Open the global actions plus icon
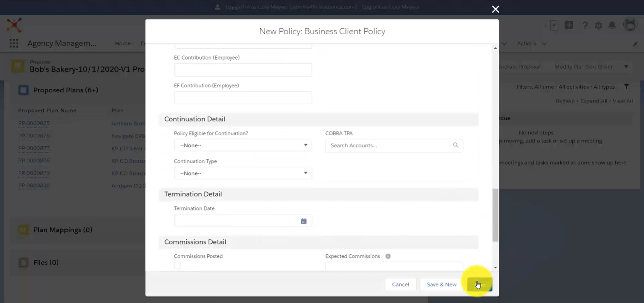The image size is (644, 303). click(569, 25)
